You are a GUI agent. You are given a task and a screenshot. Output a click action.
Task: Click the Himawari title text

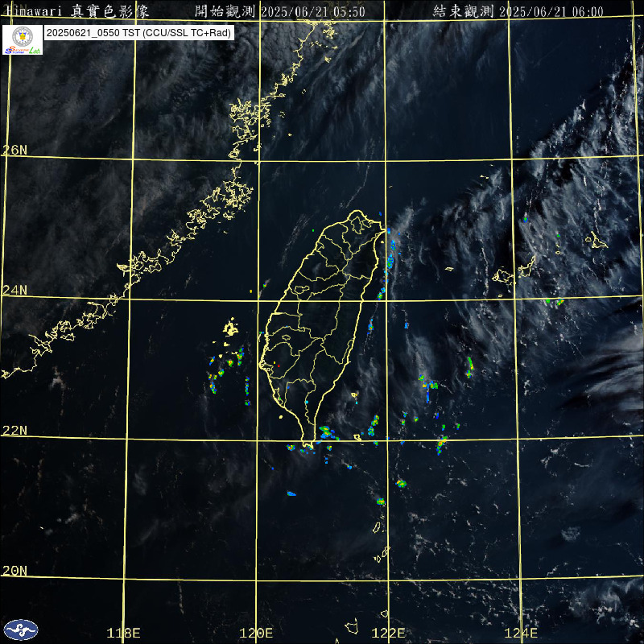(78, 11)
